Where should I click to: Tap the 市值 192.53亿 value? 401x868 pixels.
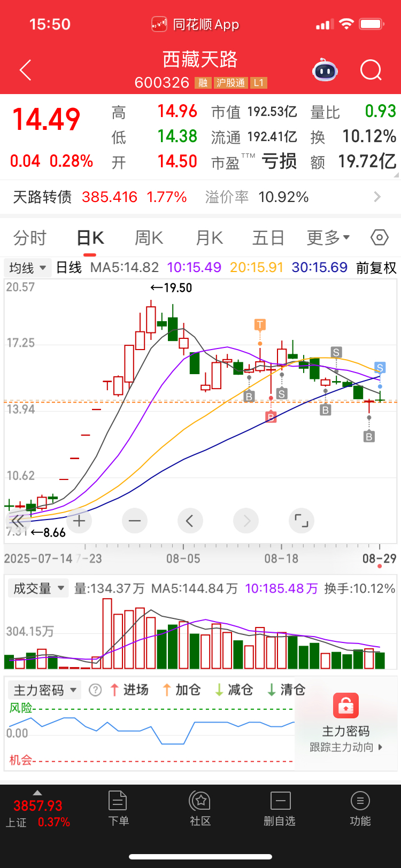tap(272, 111)
